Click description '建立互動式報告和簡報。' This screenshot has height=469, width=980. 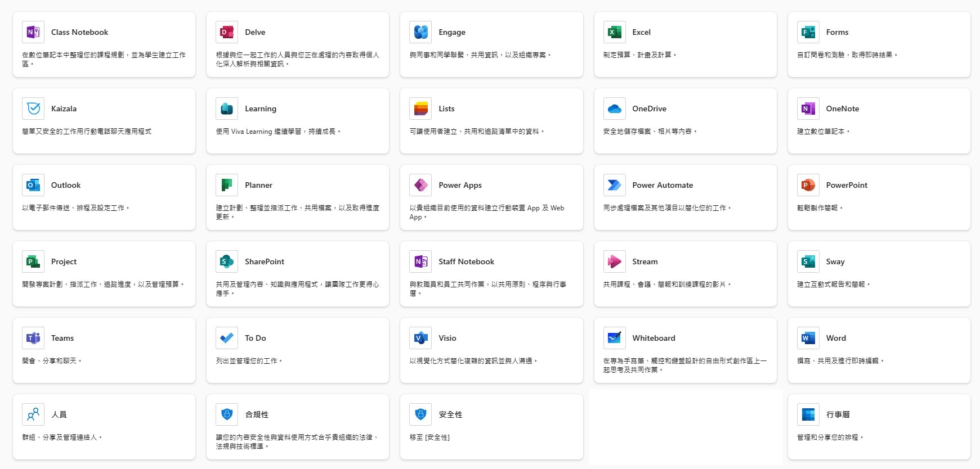834,285
